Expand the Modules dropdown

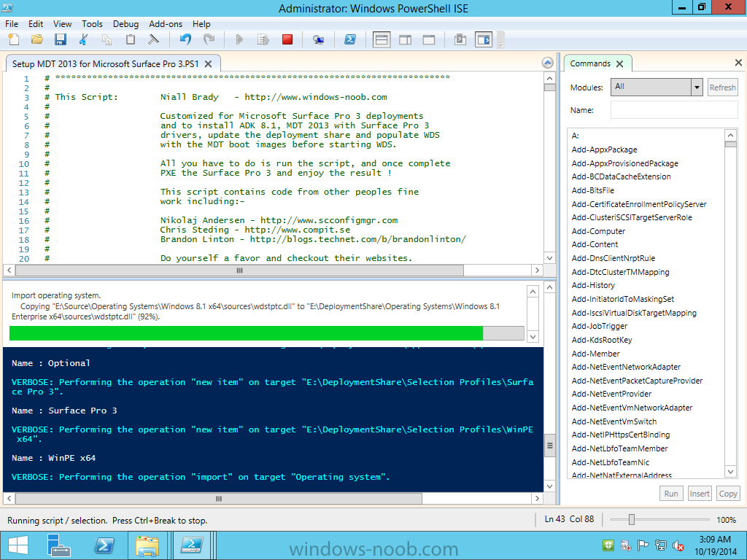pyautogui.click(x=697, y=87)
